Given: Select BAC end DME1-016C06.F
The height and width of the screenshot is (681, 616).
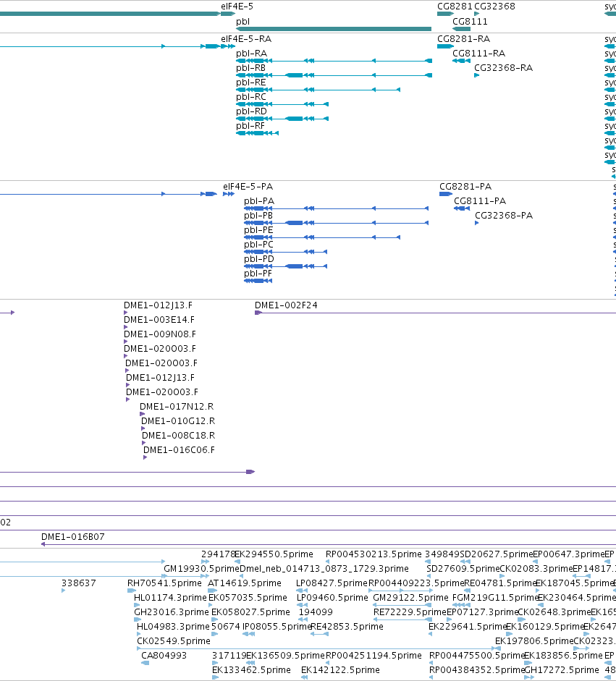Looking at the screenshot, I should click(179, 450).
